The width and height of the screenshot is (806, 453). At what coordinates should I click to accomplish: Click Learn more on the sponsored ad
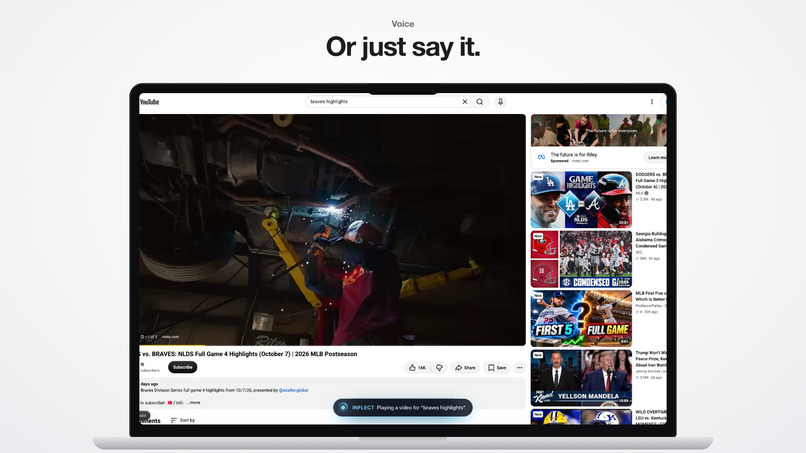[655, 157]
